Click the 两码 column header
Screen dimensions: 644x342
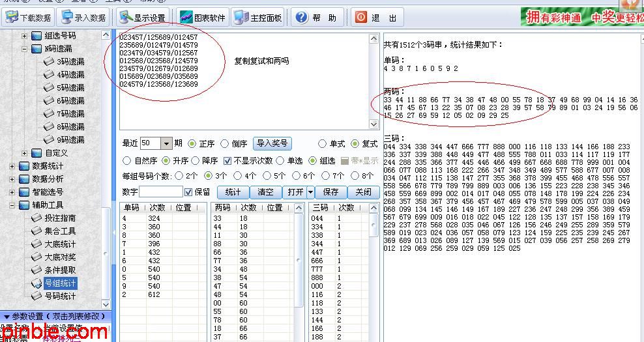(x=223, y=208)
